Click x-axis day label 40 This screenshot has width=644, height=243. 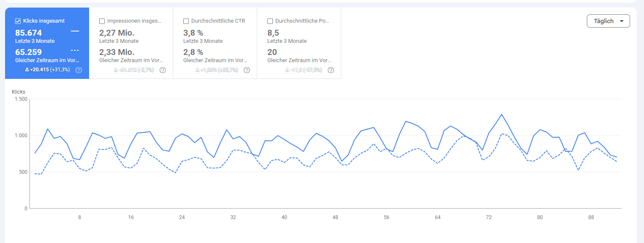pyautogui.click(x=284, y=217)
